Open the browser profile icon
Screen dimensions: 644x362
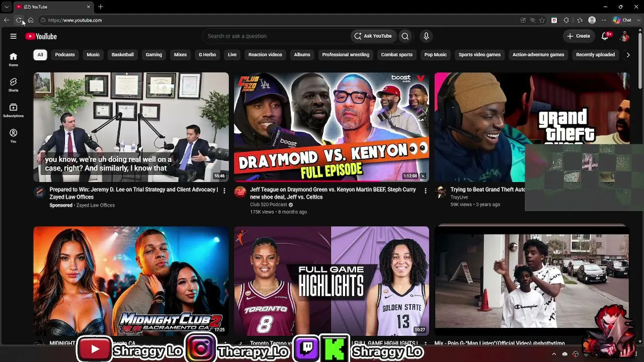click(592, 20)
